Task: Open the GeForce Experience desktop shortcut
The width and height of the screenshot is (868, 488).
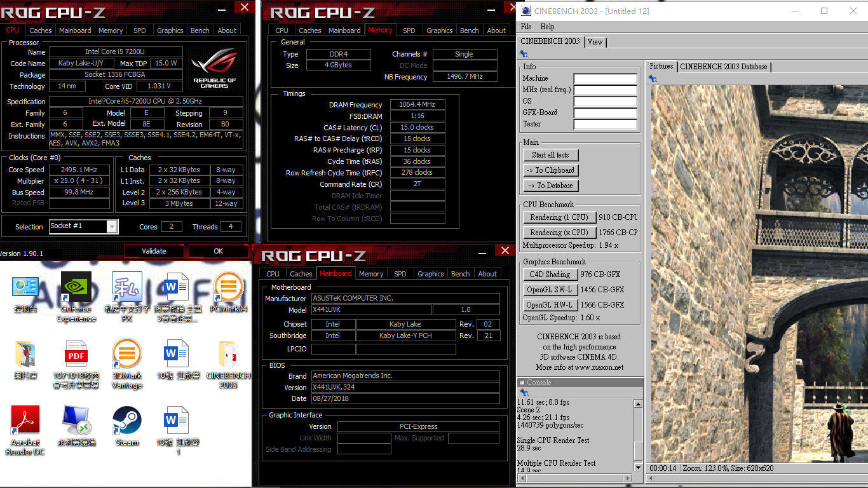Action: [76, 297]
